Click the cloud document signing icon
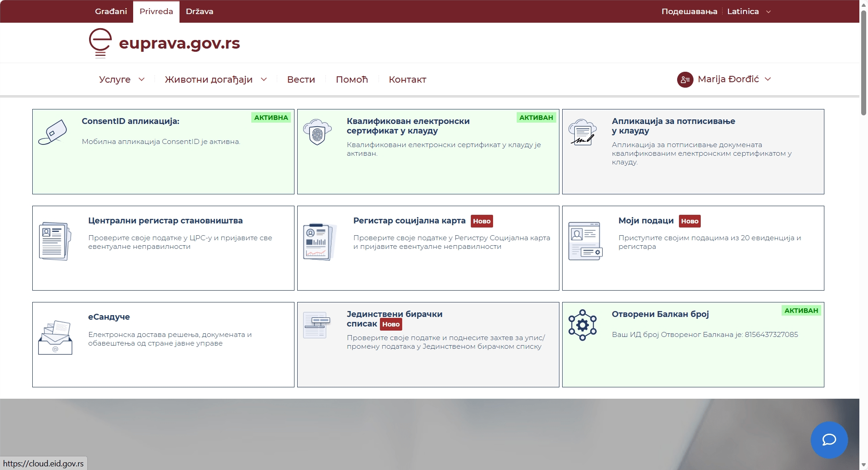This screenshot has width=868, height=470. pyautogui.click(x=582, y=132)
